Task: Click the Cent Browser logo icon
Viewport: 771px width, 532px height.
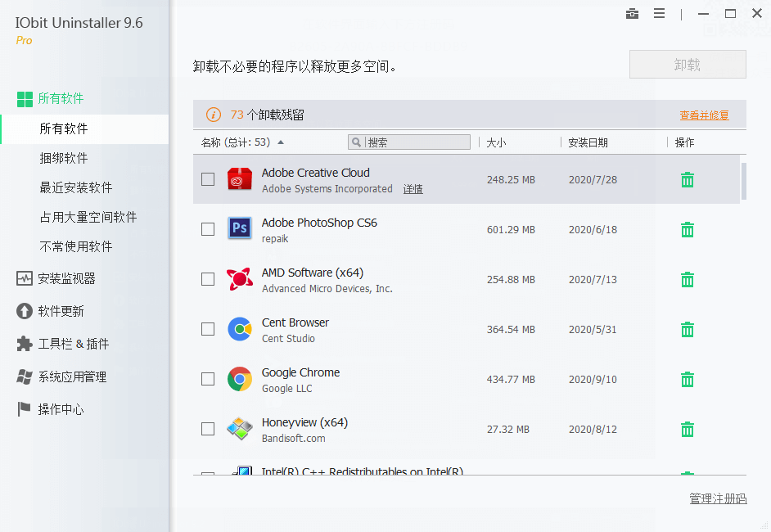Action: [240, 329]
